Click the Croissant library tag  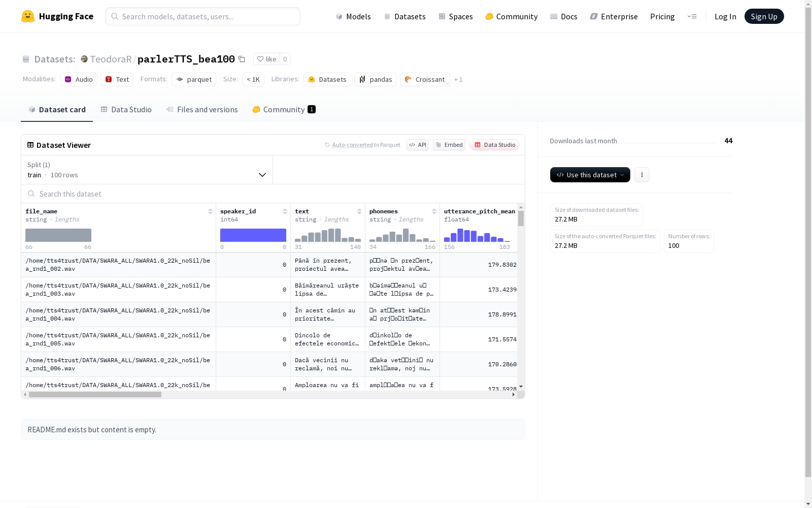(425, 79)
